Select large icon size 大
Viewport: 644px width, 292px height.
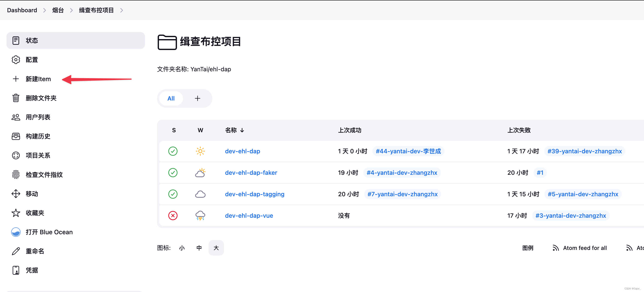[216, 248]
